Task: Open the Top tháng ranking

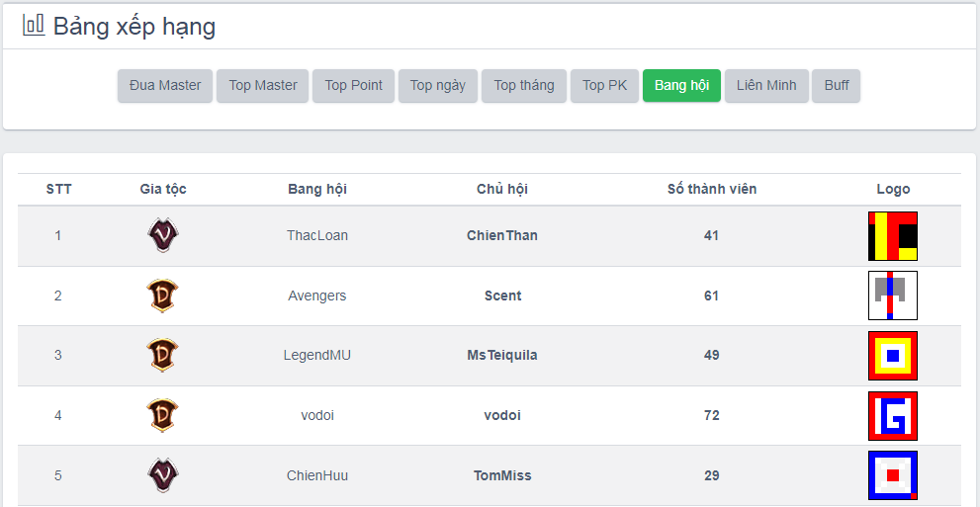Action: pos(524,85)
